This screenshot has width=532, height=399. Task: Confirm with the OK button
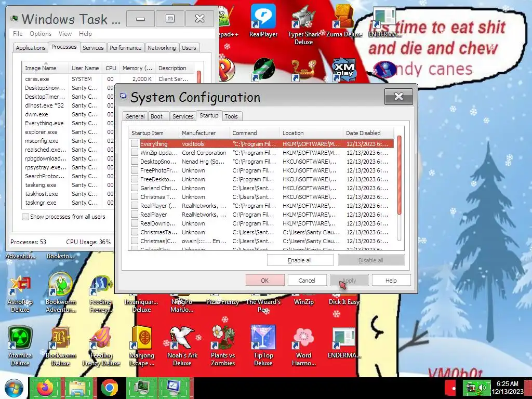[x=265, y=280]
